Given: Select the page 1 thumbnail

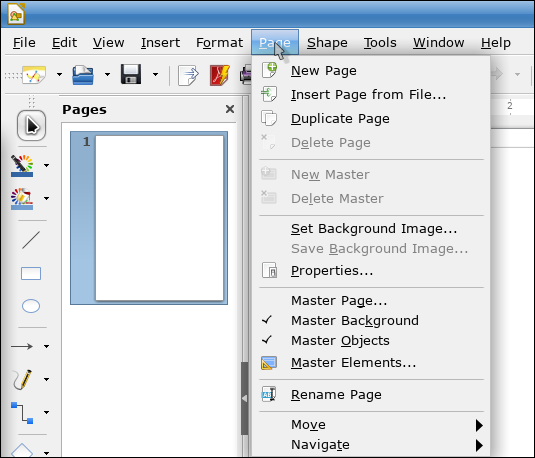Looking at the screenshot, I should (x=149, y=218).
